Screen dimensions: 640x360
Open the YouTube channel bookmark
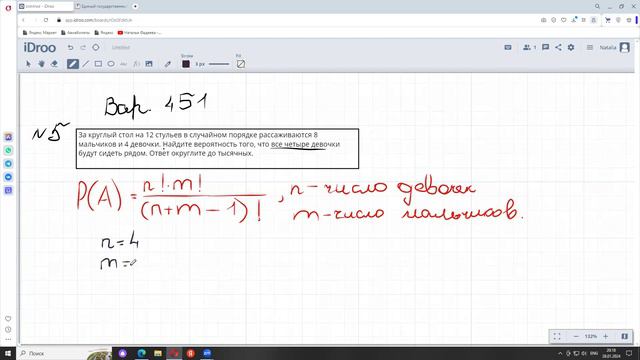pos(139,33)
